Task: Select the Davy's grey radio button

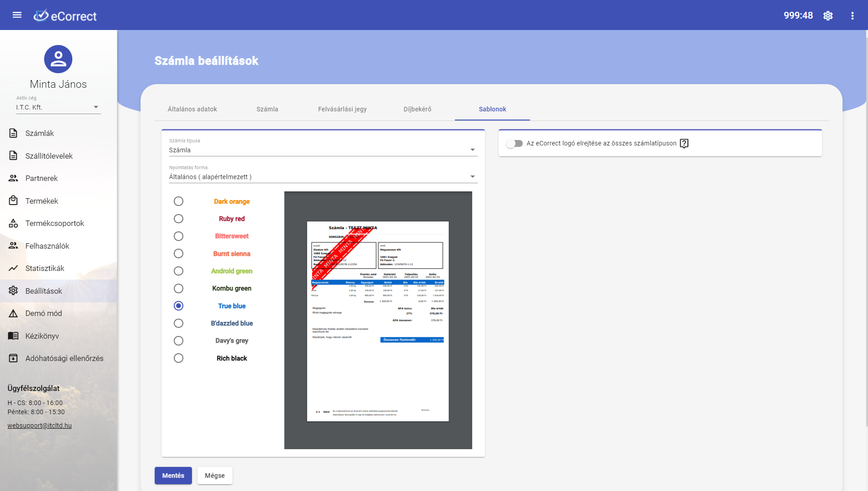Action: tap(178, 341)
